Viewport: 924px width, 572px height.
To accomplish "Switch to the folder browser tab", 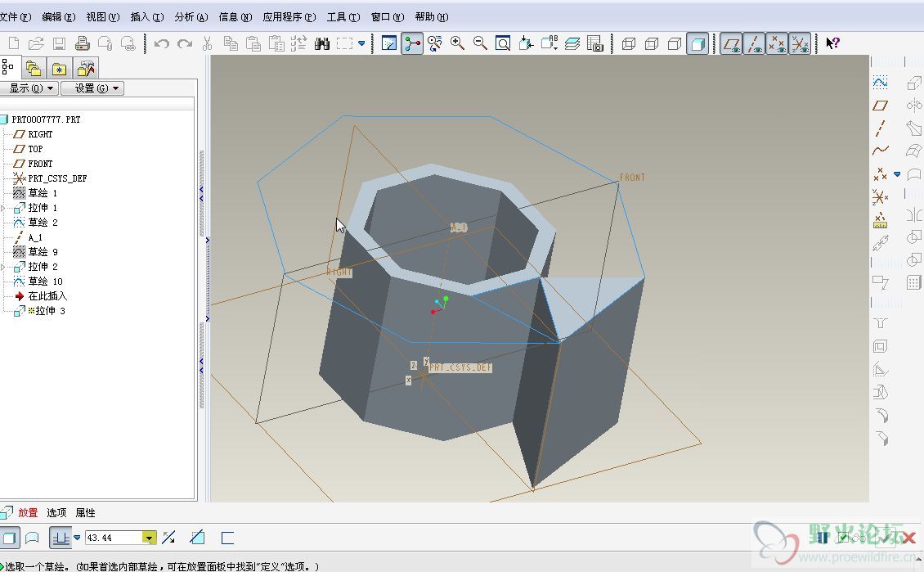I will coord(33,69).
